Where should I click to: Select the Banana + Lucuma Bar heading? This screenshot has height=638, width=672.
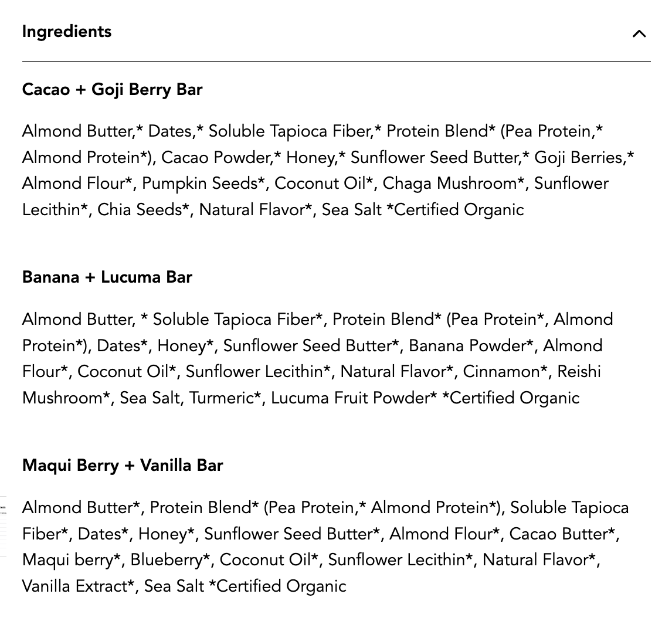107,277
